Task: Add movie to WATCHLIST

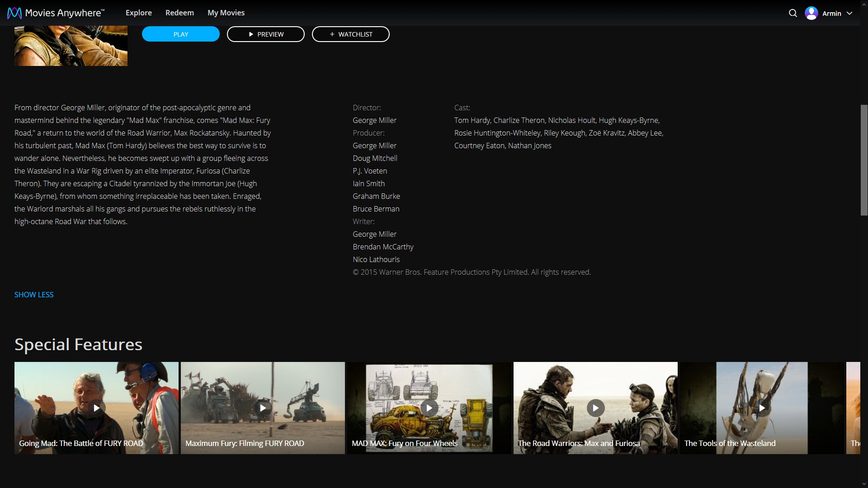Action: point(351,34)
